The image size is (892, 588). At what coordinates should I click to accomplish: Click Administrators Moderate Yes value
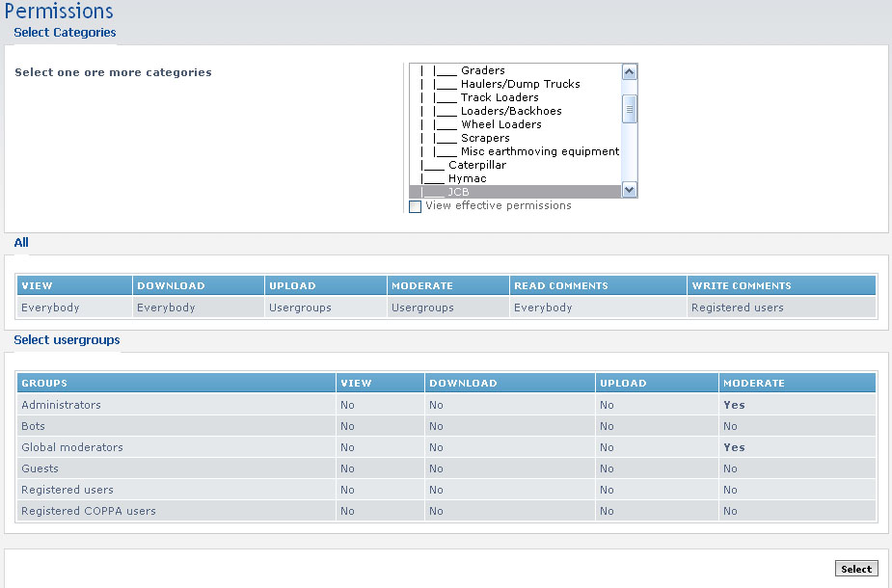[734, 405]
